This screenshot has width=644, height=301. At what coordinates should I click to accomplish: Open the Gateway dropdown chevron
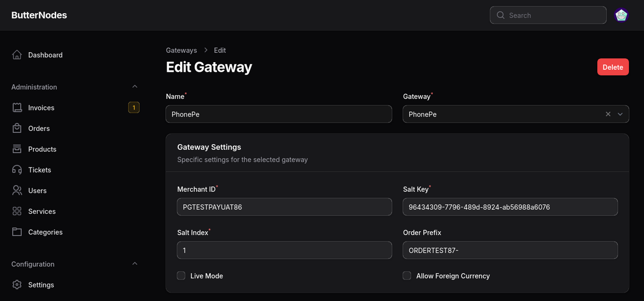pyautogui.click(x=620, y=114)
